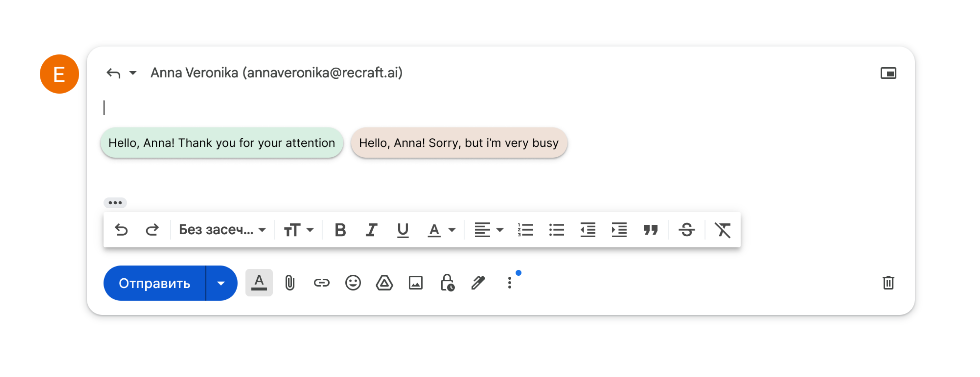Toggle underline formatting

[x=403, y=230]
